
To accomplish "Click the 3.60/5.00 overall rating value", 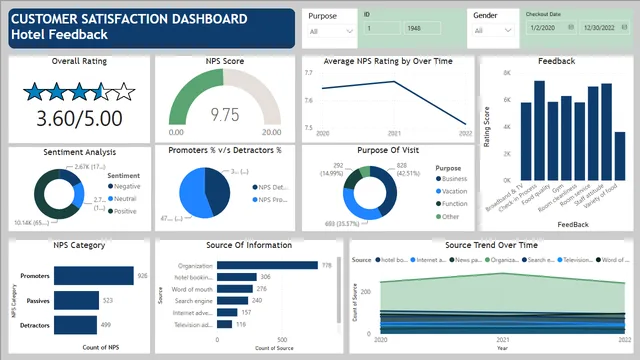I will 79,118.
